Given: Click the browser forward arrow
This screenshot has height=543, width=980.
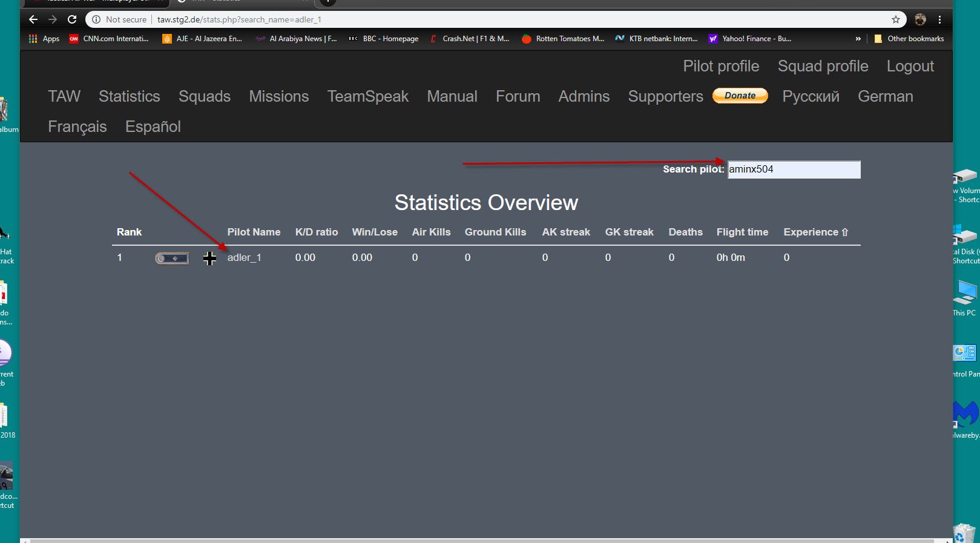Looking at the screenshot, I should (x=53, y=19).
